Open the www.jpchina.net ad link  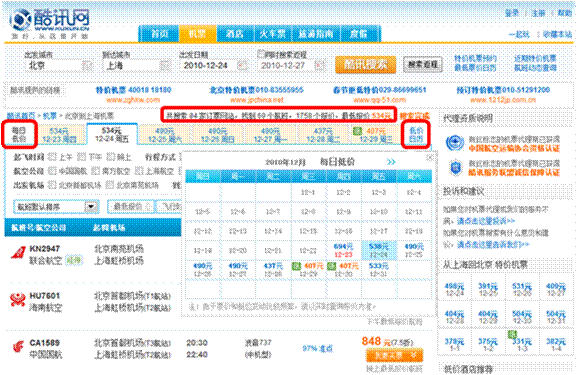click(257, 100)
